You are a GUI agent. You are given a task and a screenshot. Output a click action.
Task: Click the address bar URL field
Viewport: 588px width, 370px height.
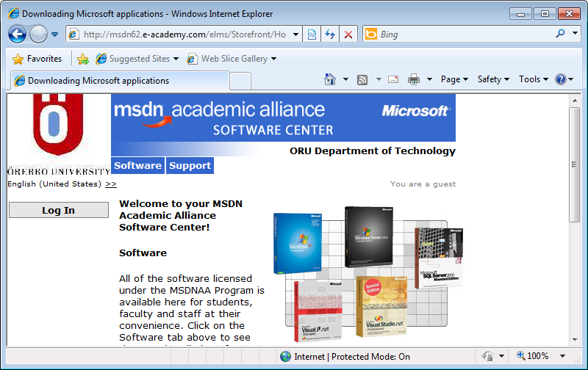[x=185, y=35]
